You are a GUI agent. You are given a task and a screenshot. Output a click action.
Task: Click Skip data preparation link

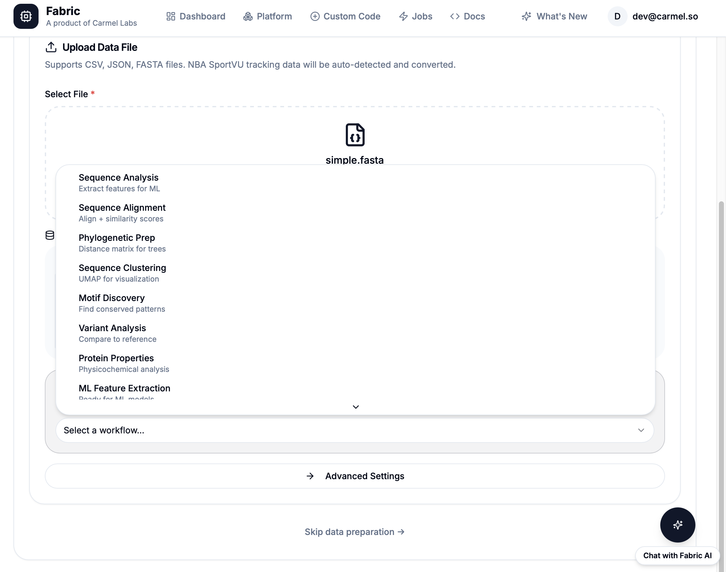coord(355,532)
